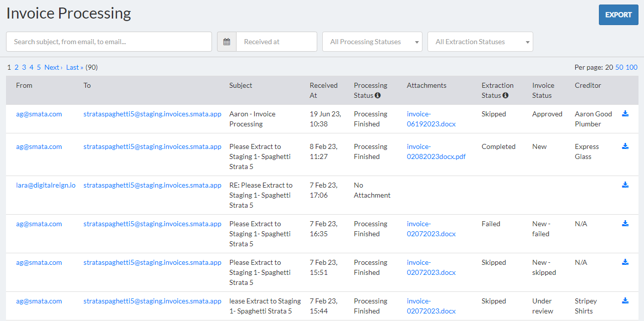
Task: Go to page 2
Action: pos(17,67)
